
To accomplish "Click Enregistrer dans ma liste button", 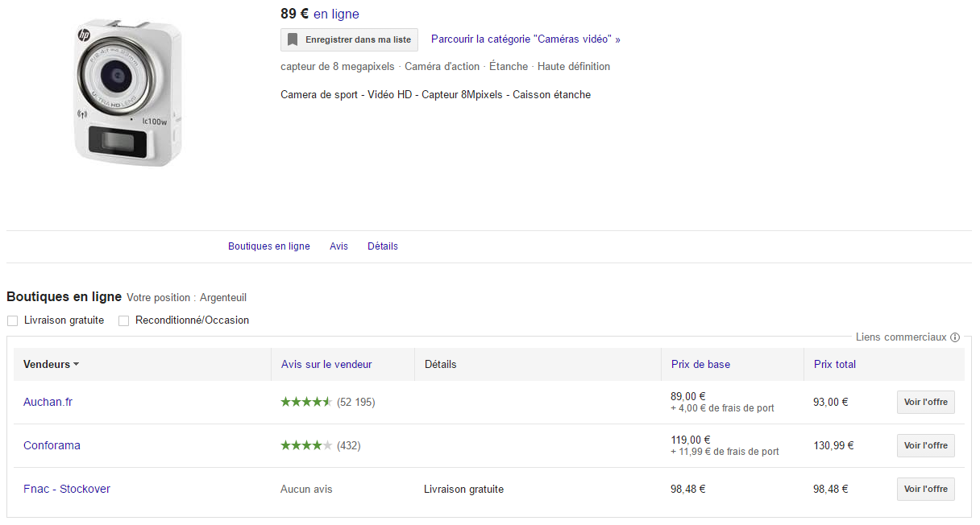I will pos(349,39).
